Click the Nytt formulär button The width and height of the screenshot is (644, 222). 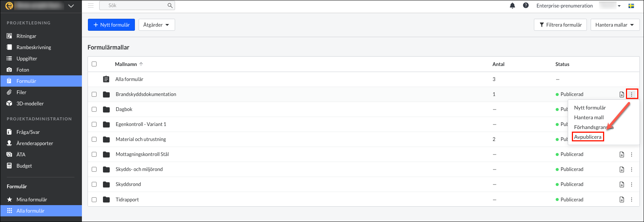111,25
